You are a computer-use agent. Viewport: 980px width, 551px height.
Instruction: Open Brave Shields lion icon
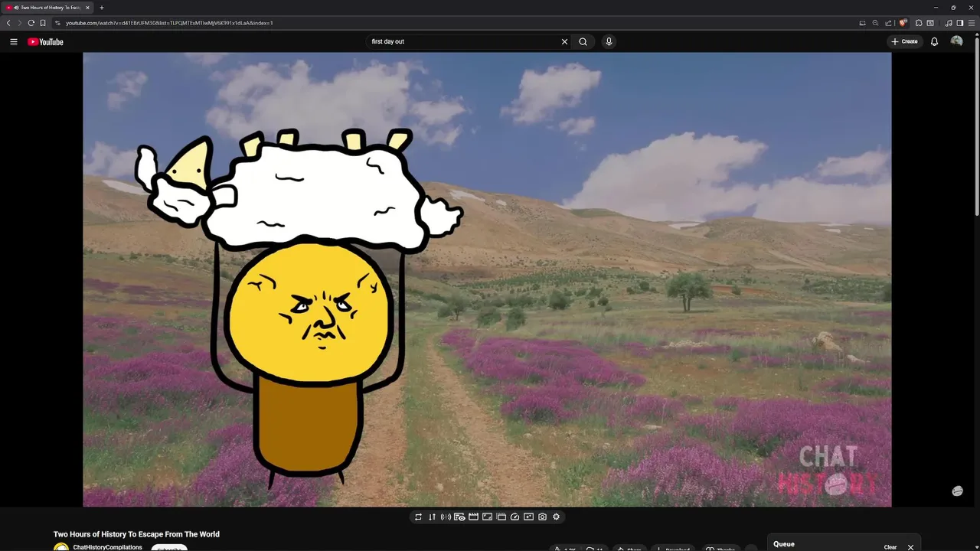pos(903,23)
